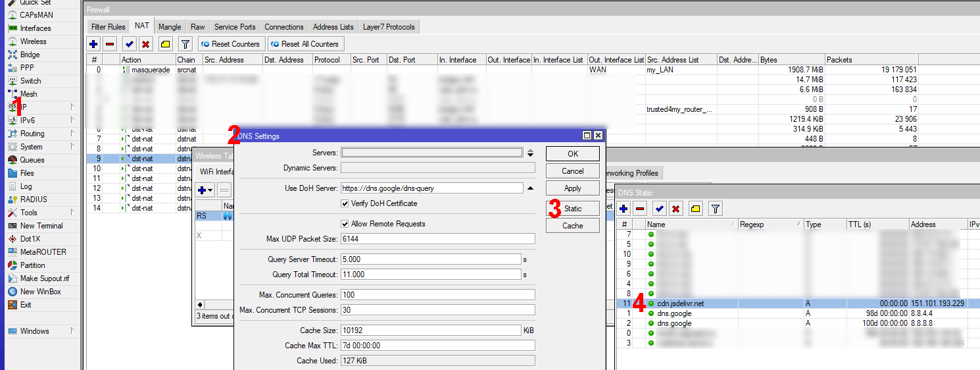980x370 pixels.
Task: Comment entry with DNS Static yellow note icon
Action: click(696, 209)
